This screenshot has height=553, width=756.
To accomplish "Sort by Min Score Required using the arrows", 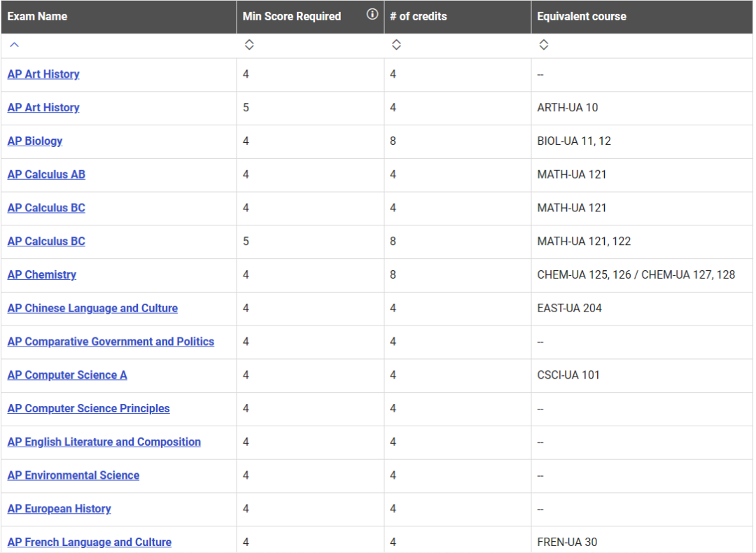I will coord(249,45).
